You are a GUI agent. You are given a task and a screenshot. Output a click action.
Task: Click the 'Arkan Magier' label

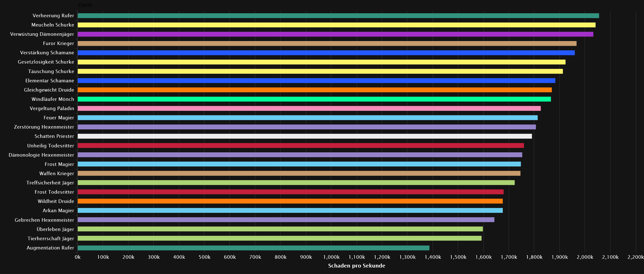click(x=58, y=210)
